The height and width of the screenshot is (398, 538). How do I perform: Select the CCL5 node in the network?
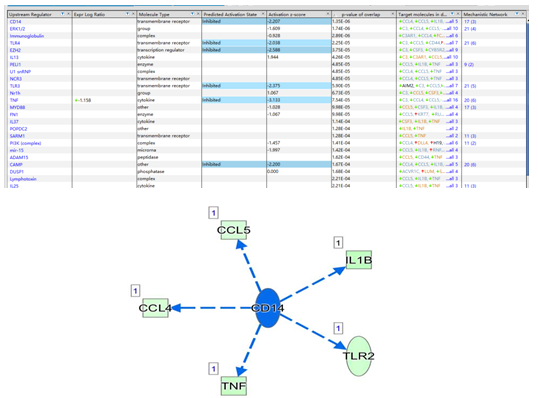click(234, 230)
